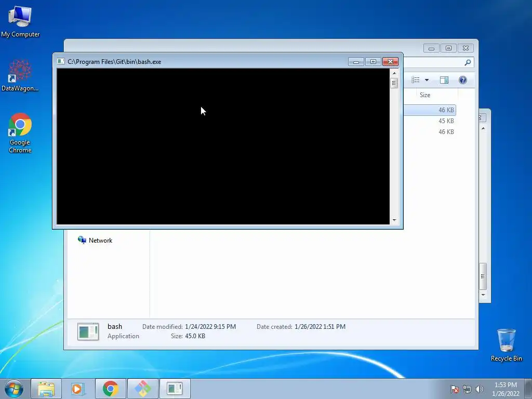The width and height of the screenshot is (532, 399).
Task: Open Action Center flag in tray
Action: 454,390
